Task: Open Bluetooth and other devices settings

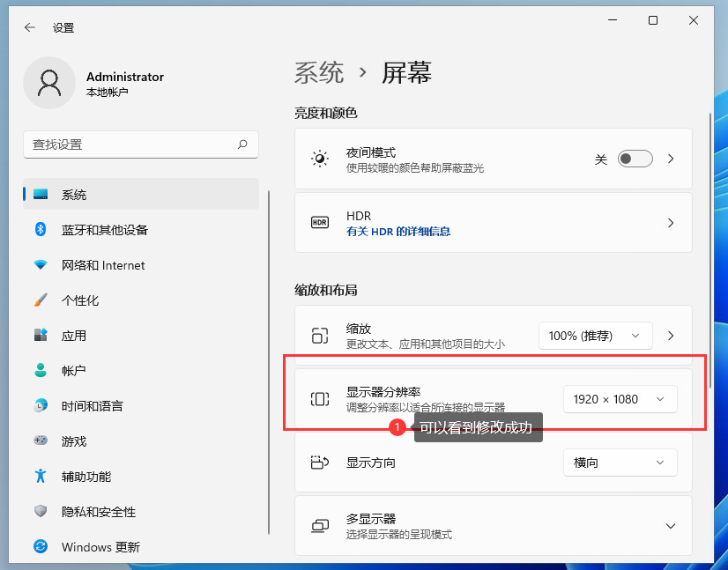Action: [104, 230]
